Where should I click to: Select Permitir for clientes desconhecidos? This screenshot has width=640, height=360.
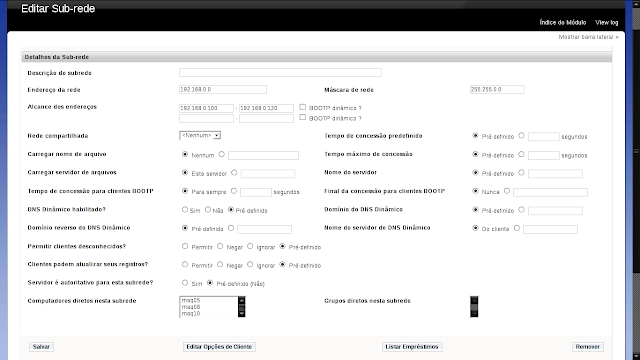point(185,246)
